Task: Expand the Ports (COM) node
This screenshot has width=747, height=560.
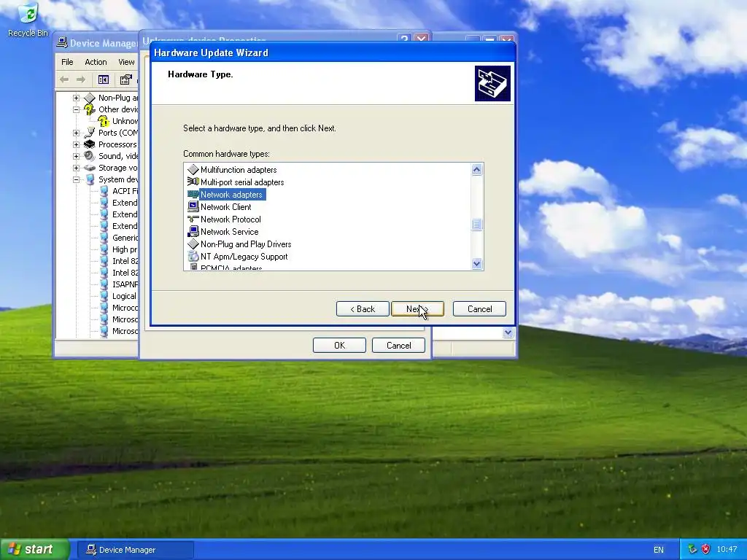Action: (76, 133)
